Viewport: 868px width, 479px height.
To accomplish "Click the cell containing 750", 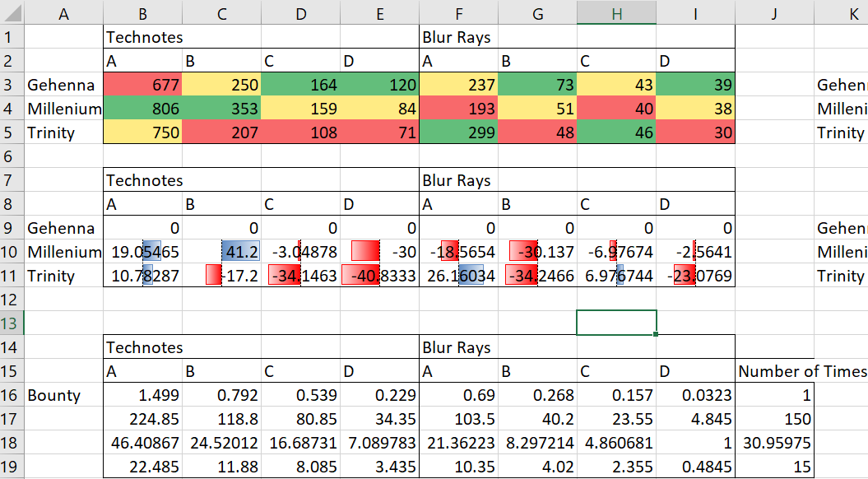I will pyautogui.click(x=143, y=132).
